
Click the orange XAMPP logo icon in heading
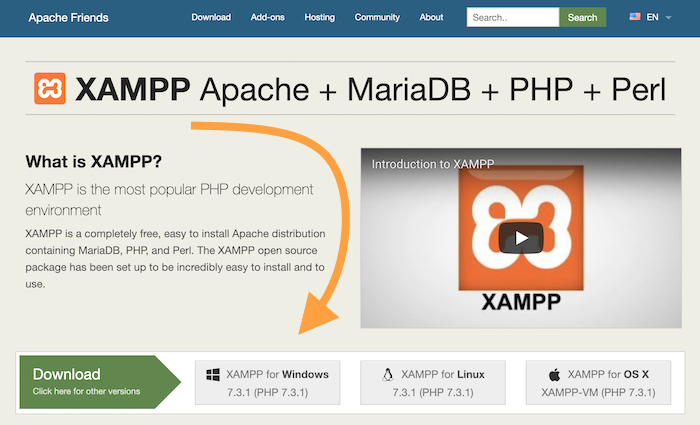coord(50,88)
